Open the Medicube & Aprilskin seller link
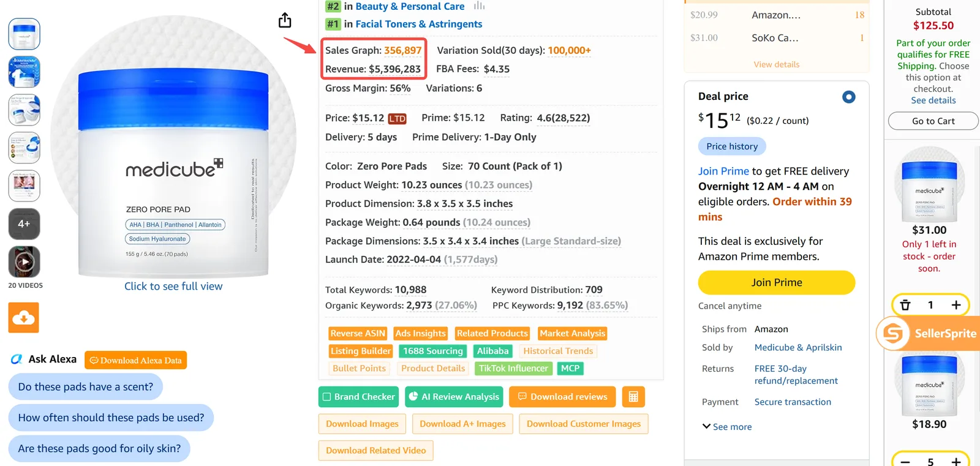This screenshot has width=980, height=466. coord(798,347)
